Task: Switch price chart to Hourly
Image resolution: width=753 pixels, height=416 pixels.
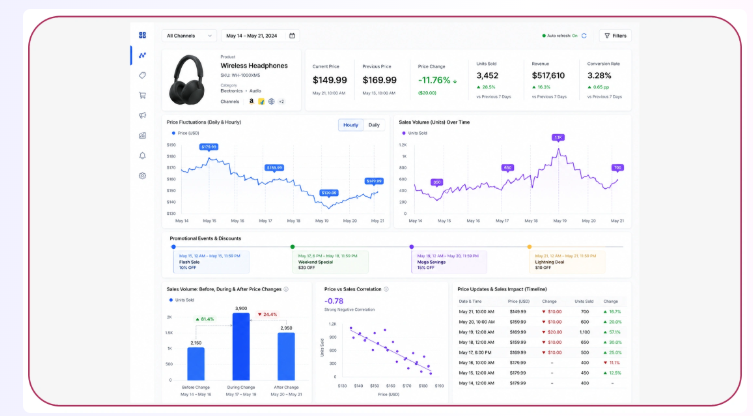Action: (x=351, y=125)
